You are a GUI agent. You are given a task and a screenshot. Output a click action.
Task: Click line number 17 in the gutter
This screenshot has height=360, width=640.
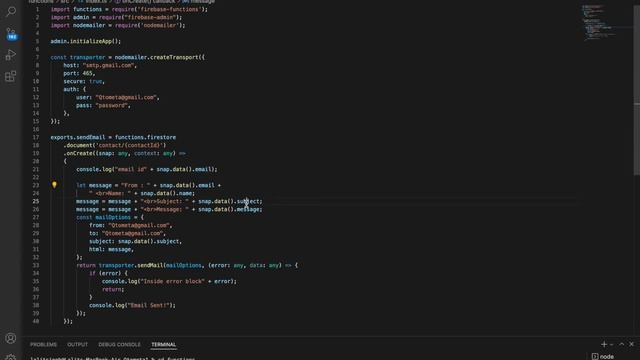click(36, 137)
